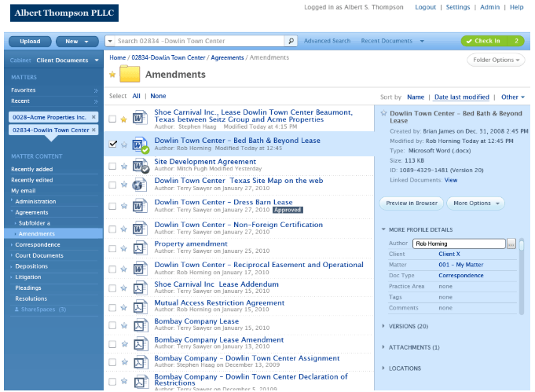Sort documents by Date last modified

[462, 97]
